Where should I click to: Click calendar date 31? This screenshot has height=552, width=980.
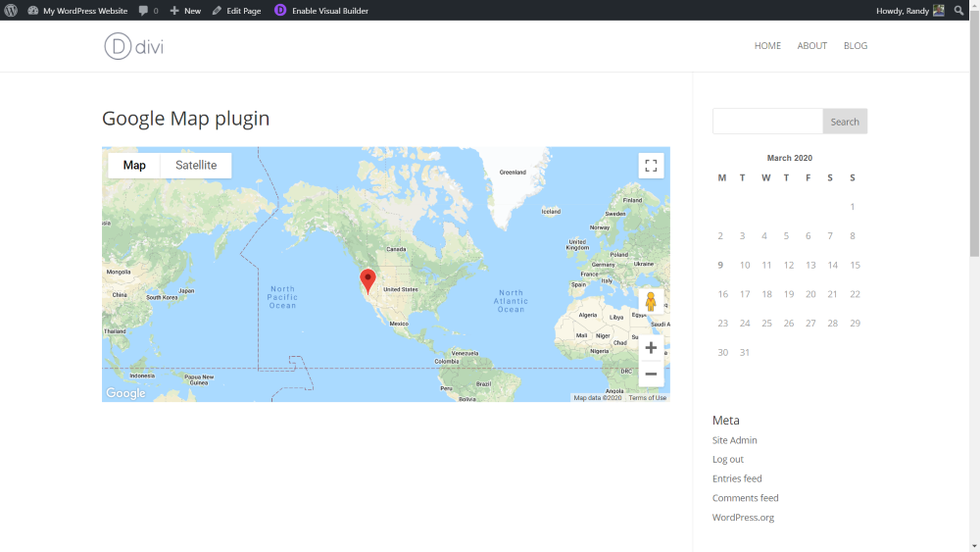point(745,353)
